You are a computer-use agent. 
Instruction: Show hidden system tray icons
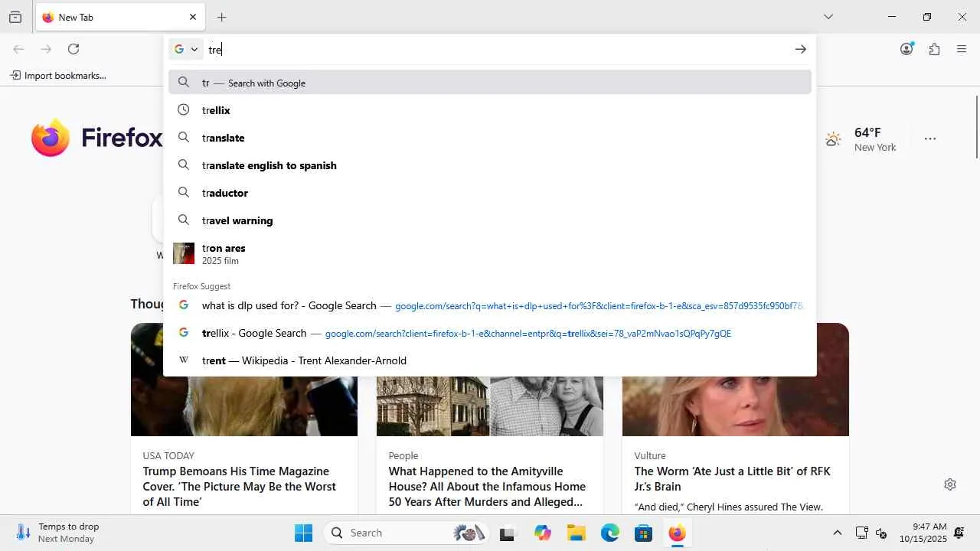click(x=837, y=533)
